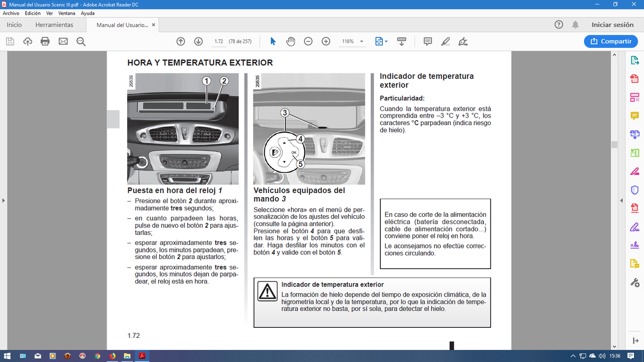Activate the selection arrow tool
644x362 pixels.
tap(273, 41)
